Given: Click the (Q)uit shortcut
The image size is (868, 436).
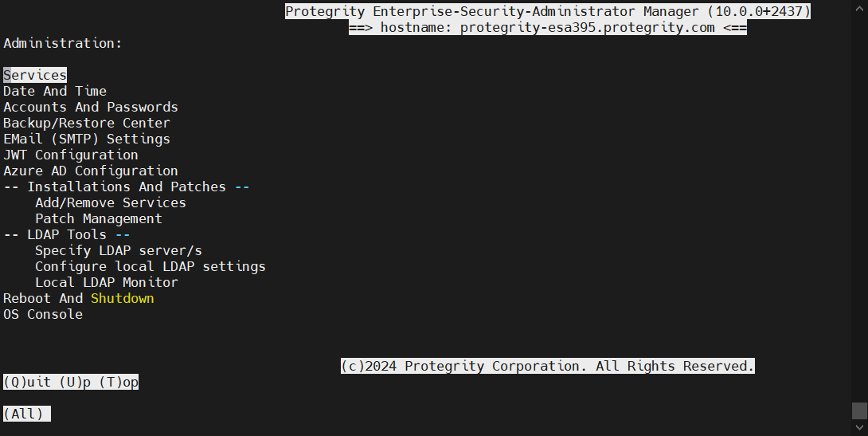Looking at the screenshot, I should 27,383.
